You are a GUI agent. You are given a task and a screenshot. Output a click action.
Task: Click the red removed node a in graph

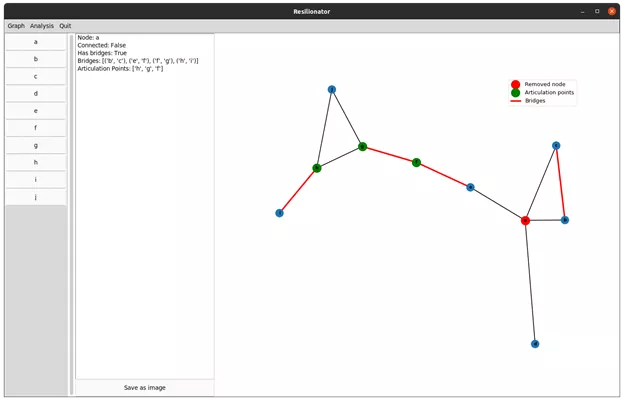click(x=525, y=220)
